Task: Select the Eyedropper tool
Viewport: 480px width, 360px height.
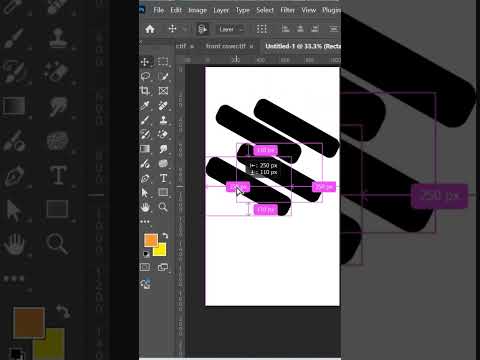Action: click(x=145, y=105)
